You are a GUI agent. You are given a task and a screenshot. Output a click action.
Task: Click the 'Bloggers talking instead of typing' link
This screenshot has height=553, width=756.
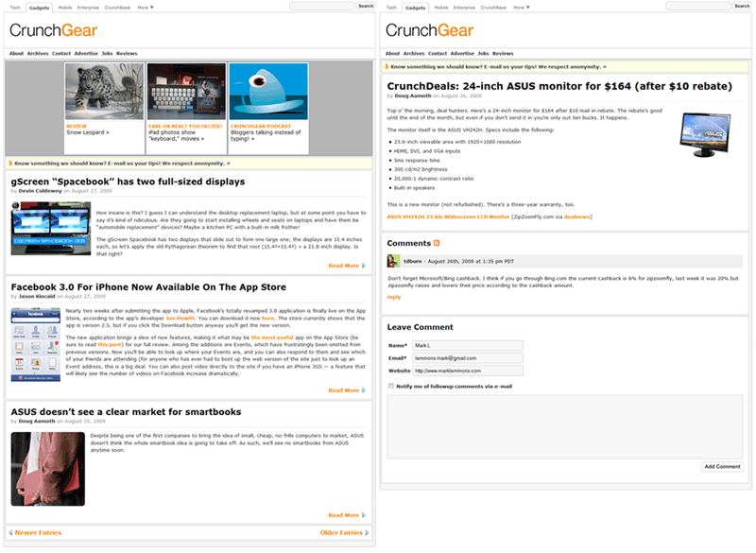[266, 135]
